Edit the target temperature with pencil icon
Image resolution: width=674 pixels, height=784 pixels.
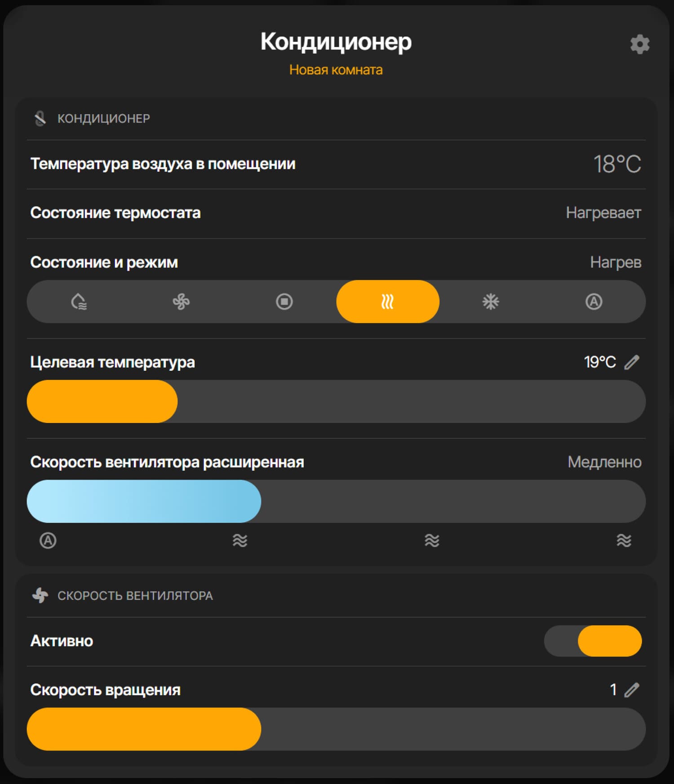[632, 361]
